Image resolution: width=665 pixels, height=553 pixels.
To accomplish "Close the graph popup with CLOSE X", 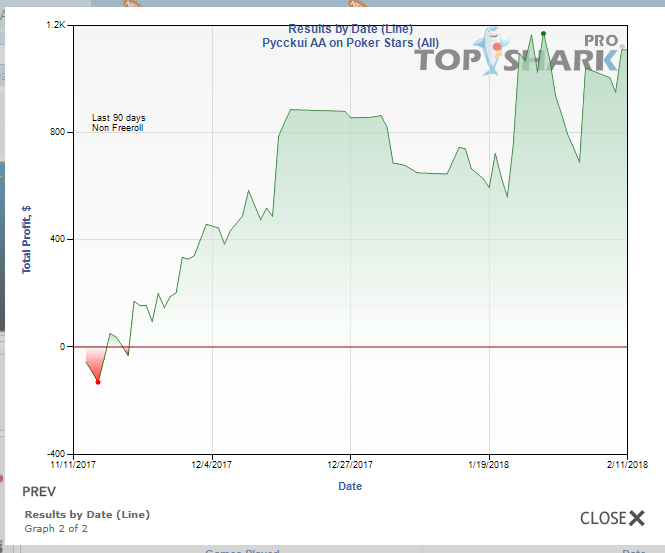I will pos(612,518).
